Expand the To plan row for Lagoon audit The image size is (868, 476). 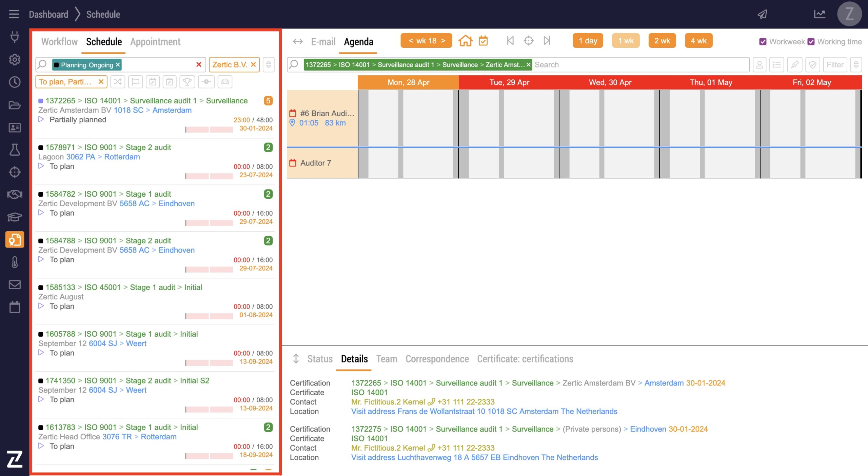[41, 166]
